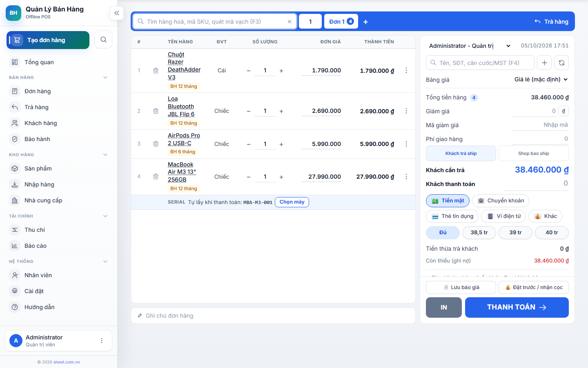Open the Administrator - Quản trị cashier dropdown
The width and height of the screenshot is (588, 368).
[470, 46]
